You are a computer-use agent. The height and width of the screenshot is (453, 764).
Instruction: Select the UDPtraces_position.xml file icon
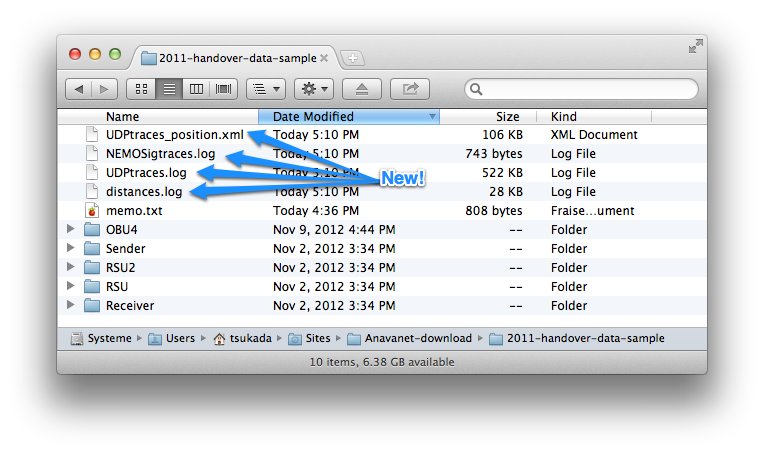92,134
